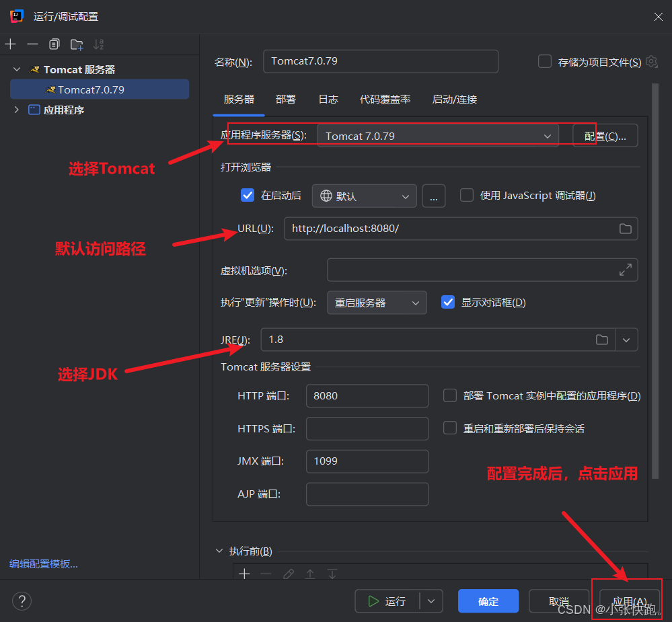Click folder icon in URL field
The image size is (672, 622).
point(626,229)
